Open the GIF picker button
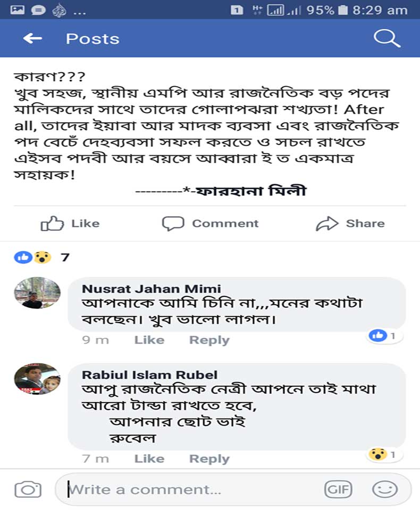This screenshot has height=510, width=420. point(338,489)
